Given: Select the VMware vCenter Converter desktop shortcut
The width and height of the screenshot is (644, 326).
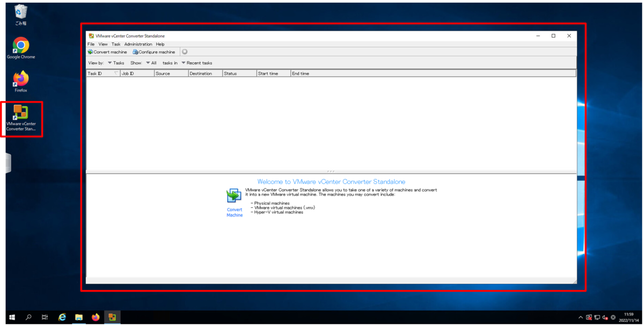Looking at the screenshot, I should coord(21,118).
